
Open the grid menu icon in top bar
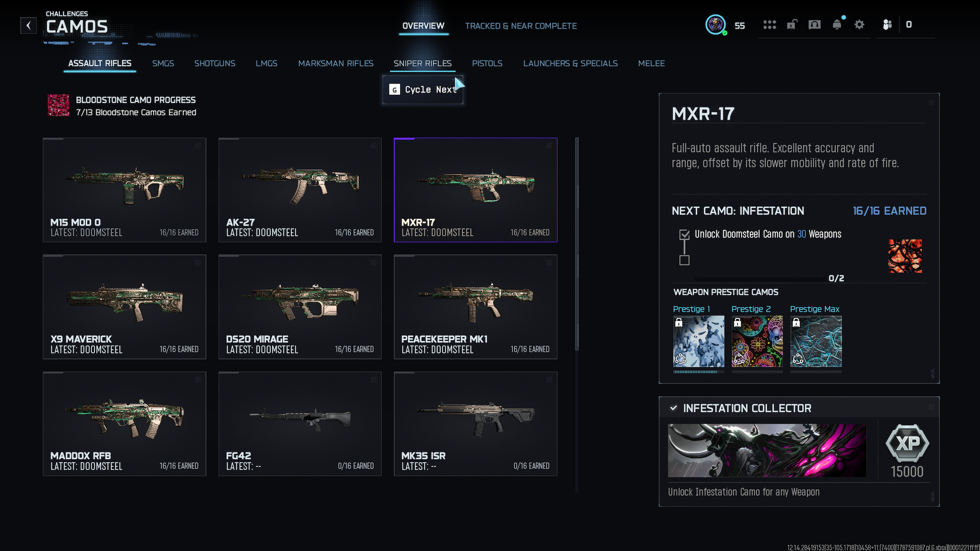point(770,24)
